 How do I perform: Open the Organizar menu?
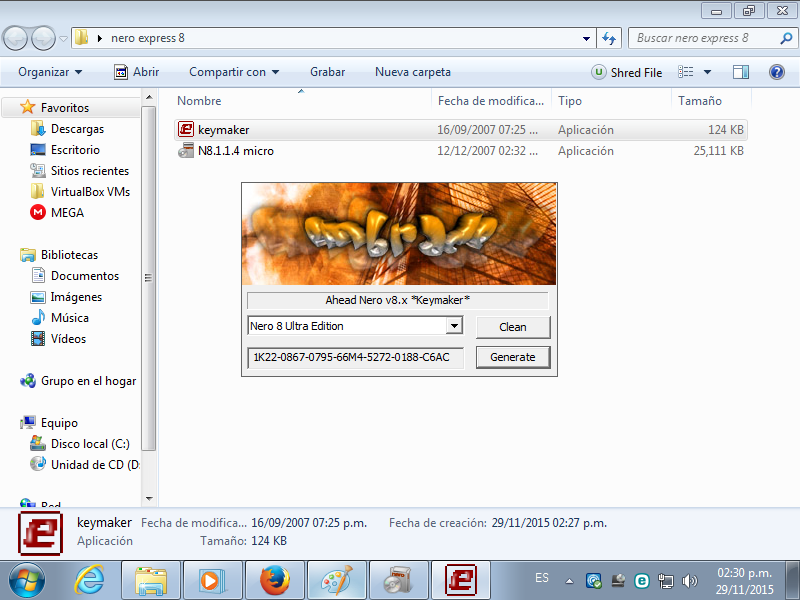(x=50, y=72)
